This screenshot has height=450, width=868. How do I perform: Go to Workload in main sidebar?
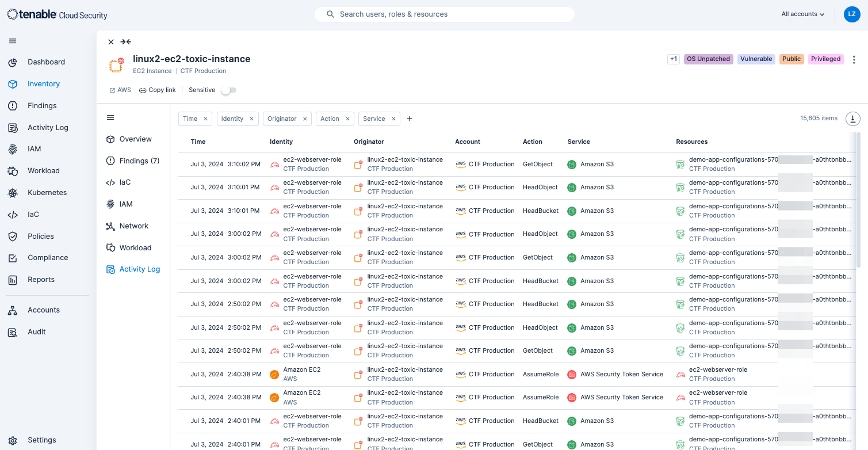point(44,171)
